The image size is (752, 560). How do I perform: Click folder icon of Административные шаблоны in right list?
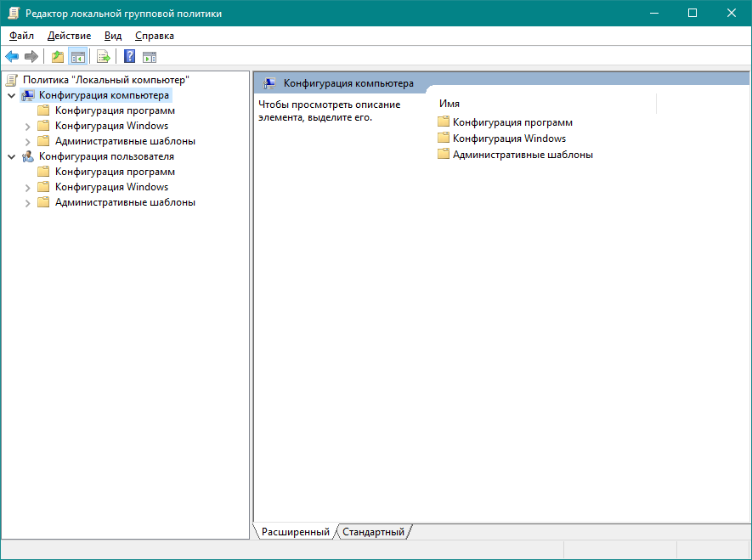click(444, 155)
